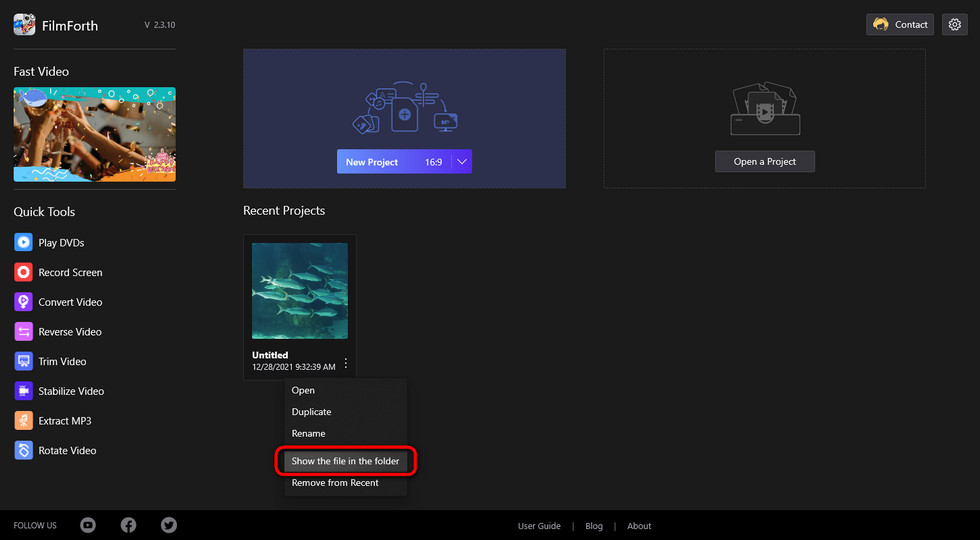
Task: Open the Blog link
Action: click(x=594, y=526)
